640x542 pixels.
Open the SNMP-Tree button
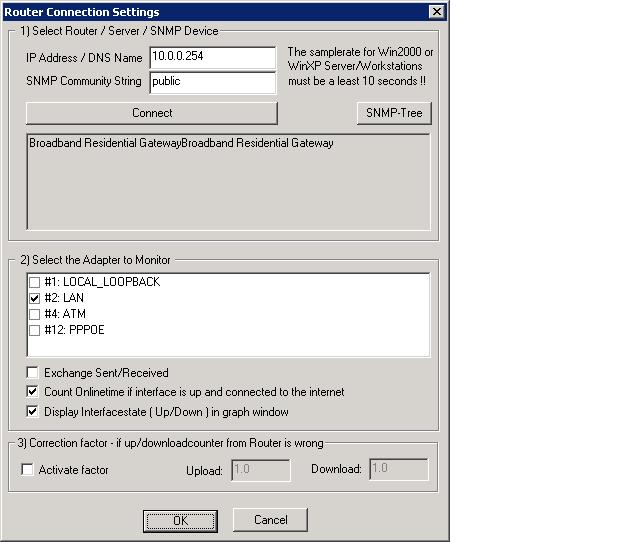point(394,113)
